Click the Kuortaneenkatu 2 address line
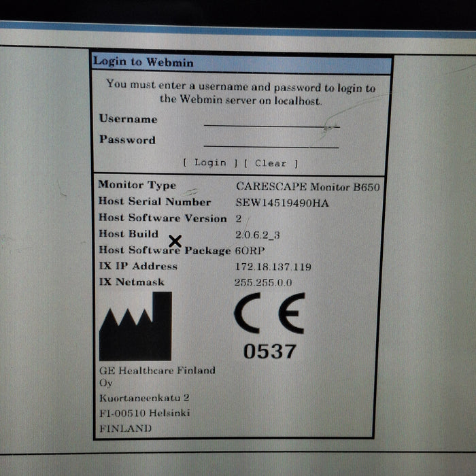Screen dimensions: 476x476 144,398
